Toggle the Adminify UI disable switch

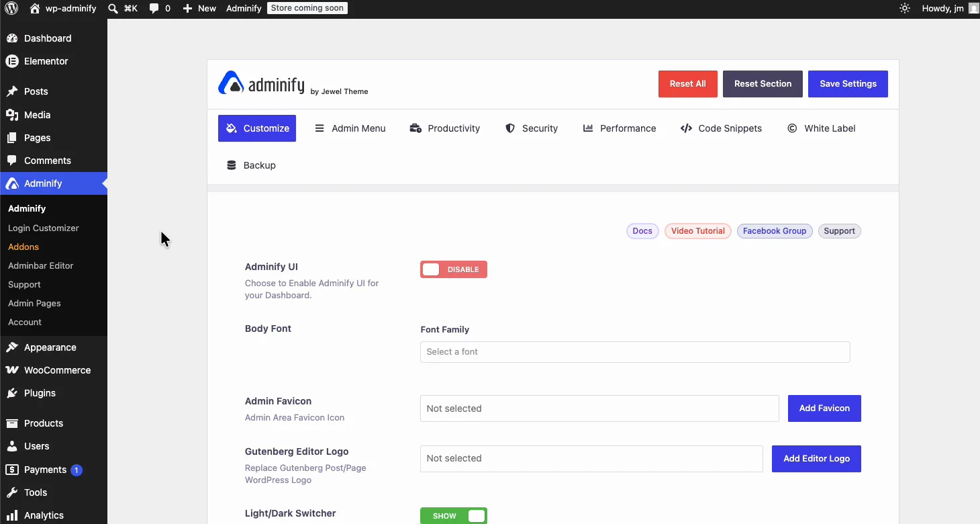454,269
